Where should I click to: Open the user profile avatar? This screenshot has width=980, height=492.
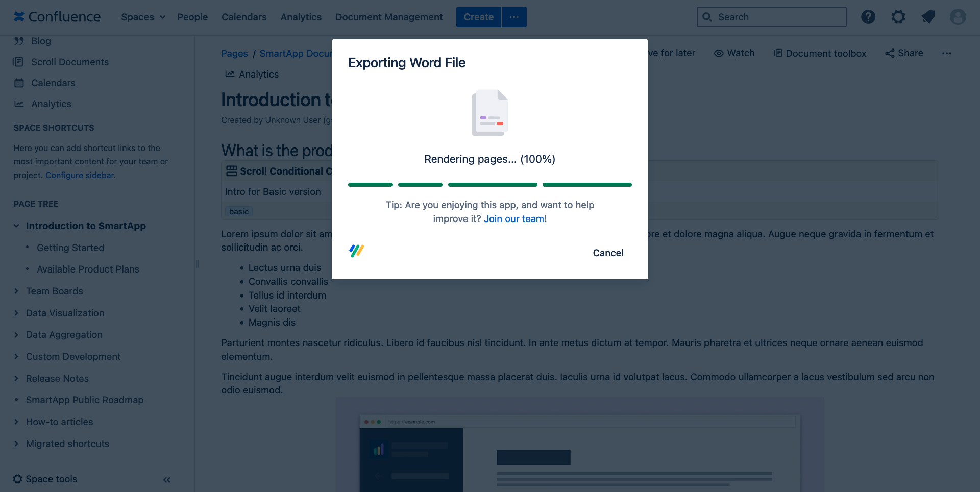(x=958, y=17)
